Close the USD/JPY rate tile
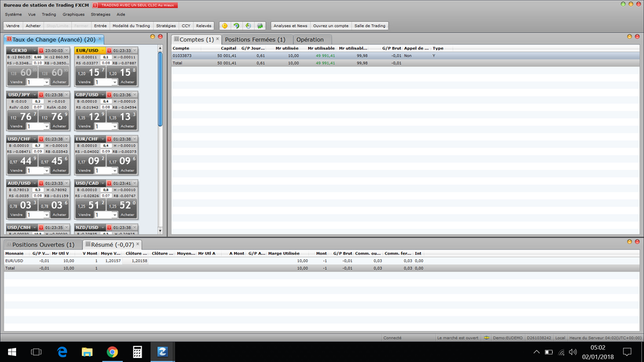The height and width of the screenshot is (362, 644). point(66,95)
